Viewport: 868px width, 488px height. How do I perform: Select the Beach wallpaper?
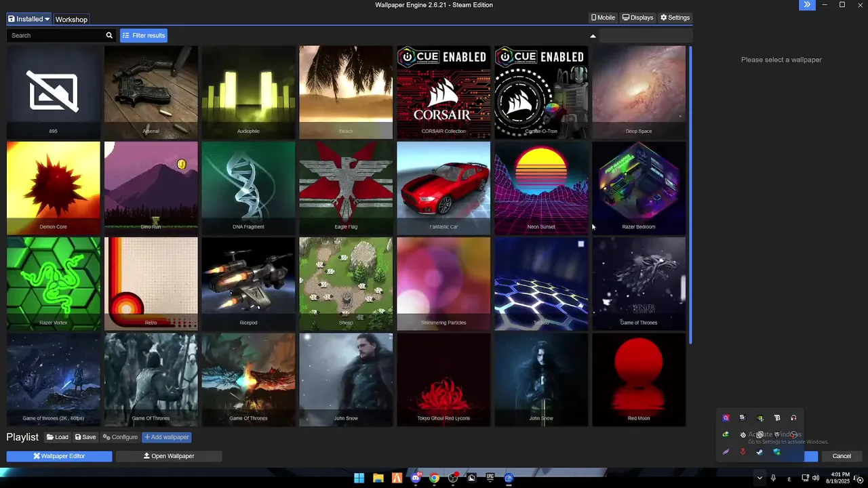pyautogui.click(x=346, y=92)
